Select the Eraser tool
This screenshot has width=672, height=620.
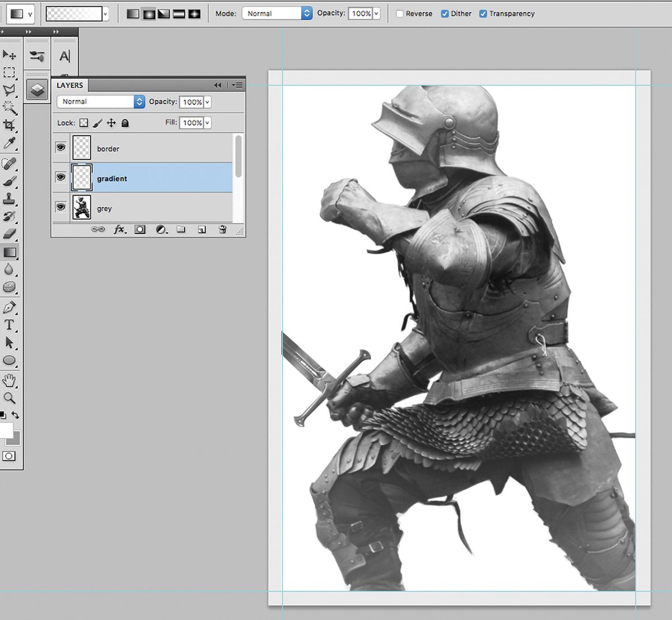(9, 234)
